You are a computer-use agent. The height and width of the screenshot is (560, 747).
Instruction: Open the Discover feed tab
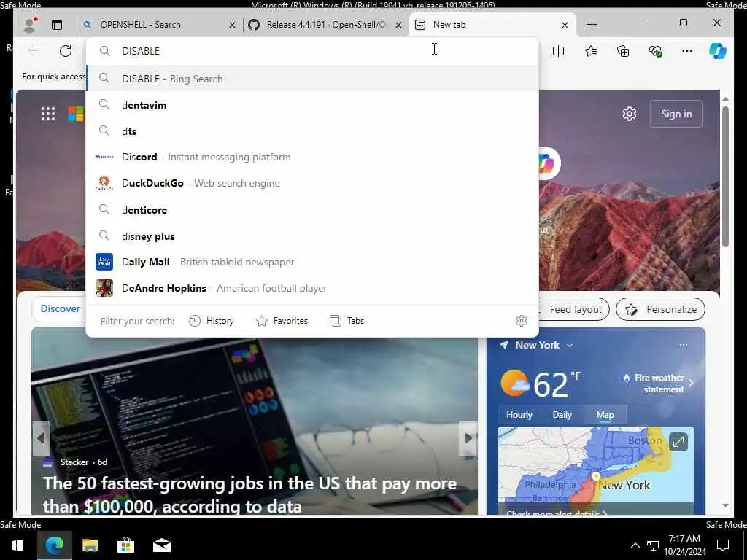pyautogui.click(x=60, y=308)
